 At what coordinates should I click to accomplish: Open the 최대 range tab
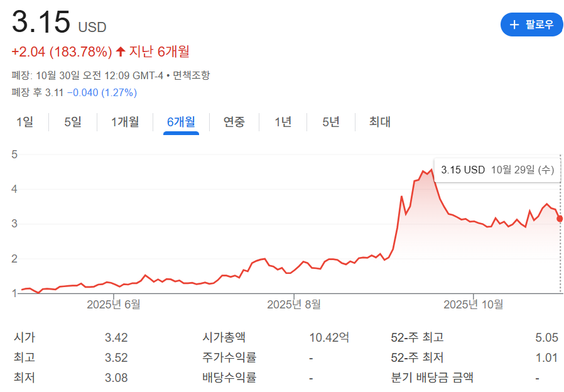click(380, 122)
